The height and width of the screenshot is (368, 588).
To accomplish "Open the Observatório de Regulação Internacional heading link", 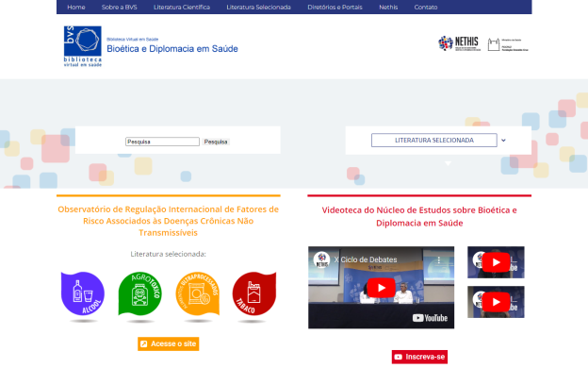I will (168, 221).
